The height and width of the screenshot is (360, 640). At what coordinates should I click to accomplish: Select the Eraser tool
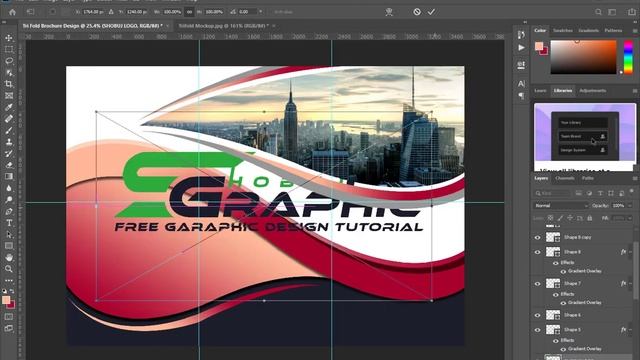coord(9,165)
